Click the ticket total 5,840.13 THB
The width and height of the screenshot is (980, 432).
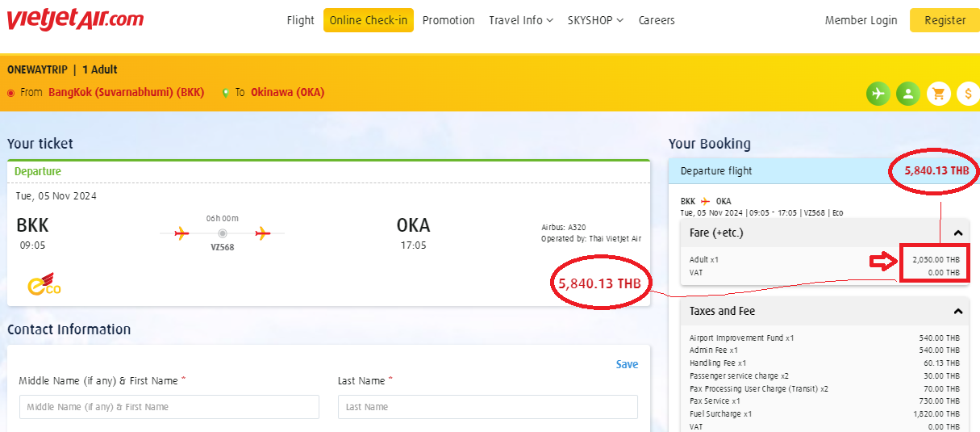pyautogui.click(x=600, y=283)
